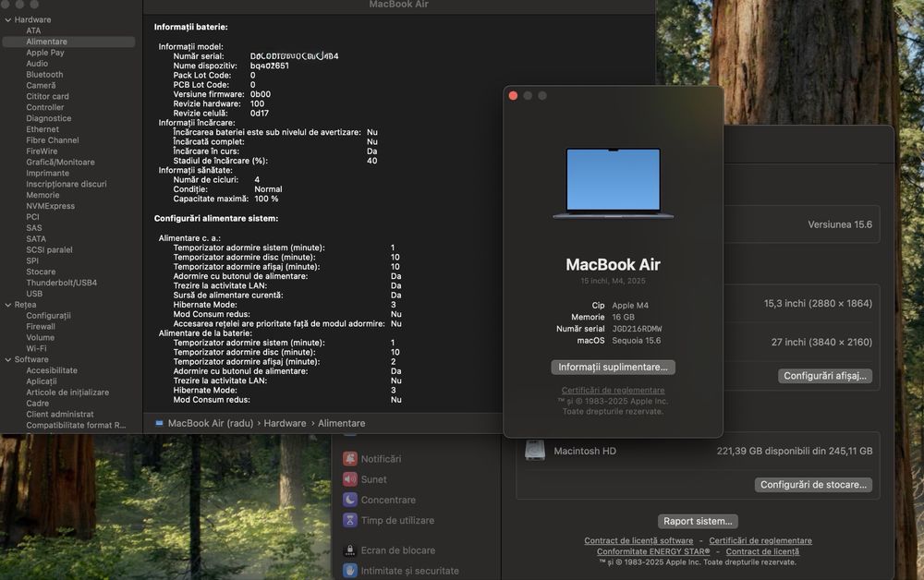The width and height of the screenshot is (924, 580).
Task: Select Concentrare moon icon
Action: coord(350,500)
